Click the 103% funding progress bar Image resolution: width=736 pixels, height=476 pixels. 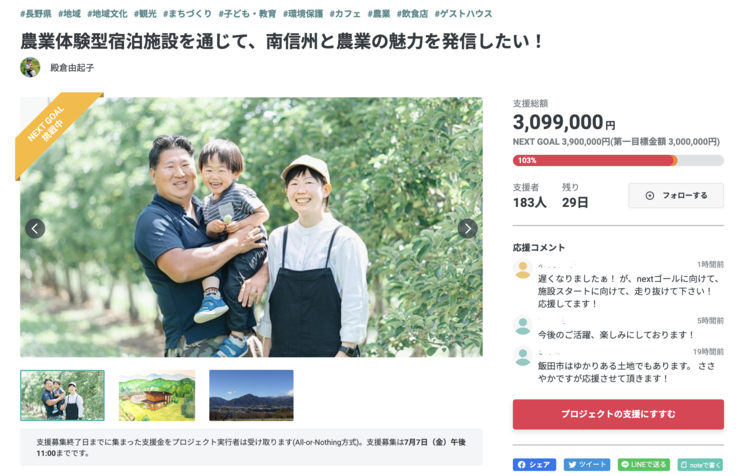(x=618, y=161)
